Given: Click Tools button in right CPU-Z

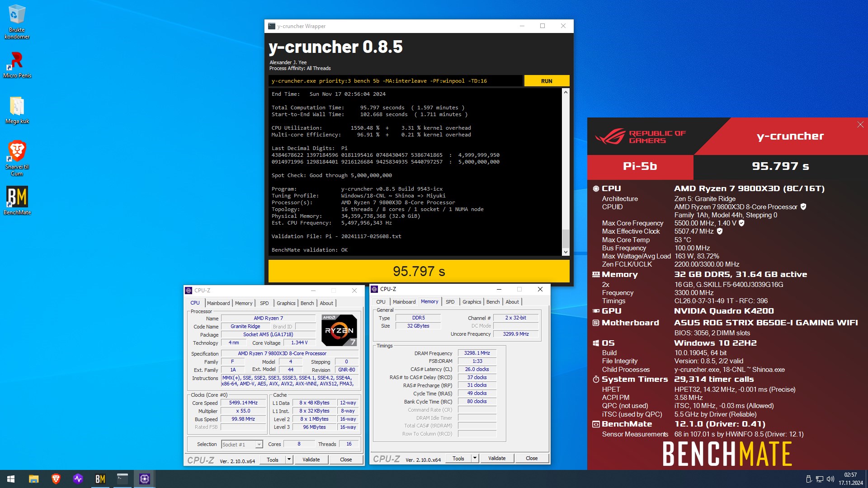Looking at the screenshot, I should pos(458,458).
